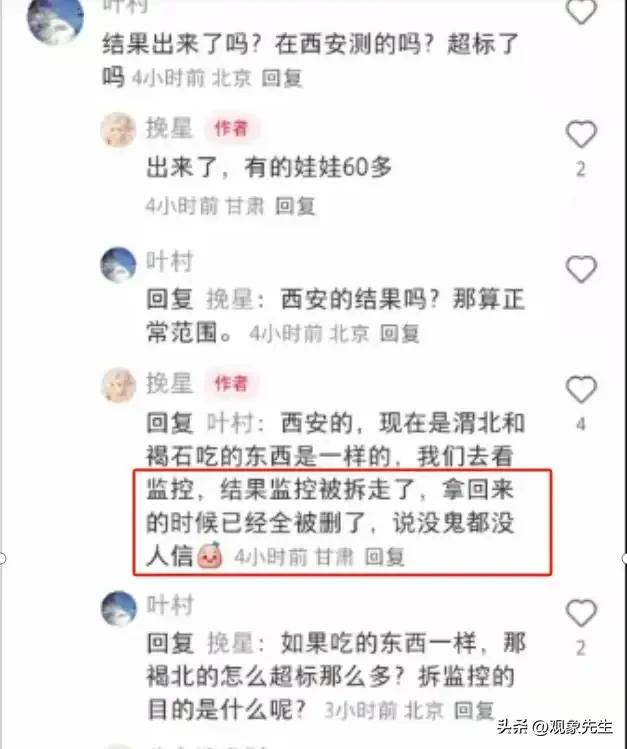Viewport: 627px width, 749px height.
Task: Tap 回复 after '人信' in highlighted comment
Action: click(x=384, y=556)
